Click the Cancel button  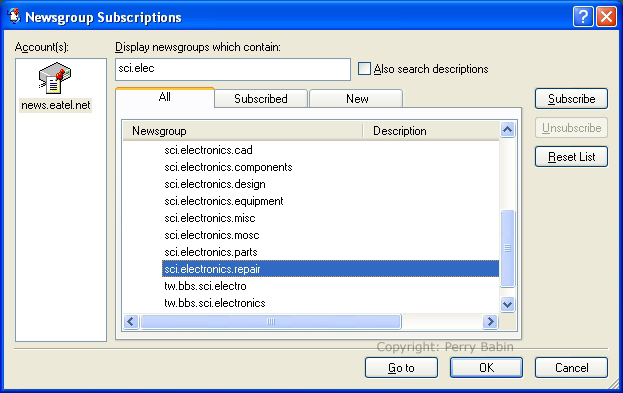(x=571, y=368)
